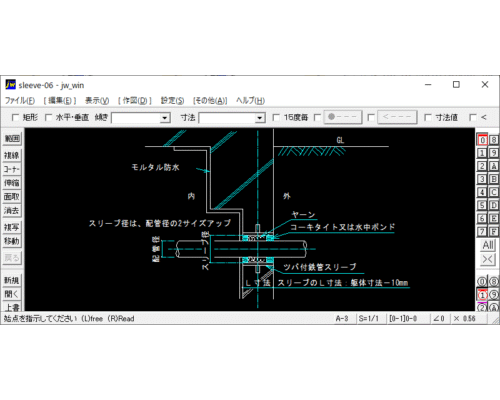500x400 pixels.
Task: Click the モルタル防水 label in the drawing
Action: point(155,167)
